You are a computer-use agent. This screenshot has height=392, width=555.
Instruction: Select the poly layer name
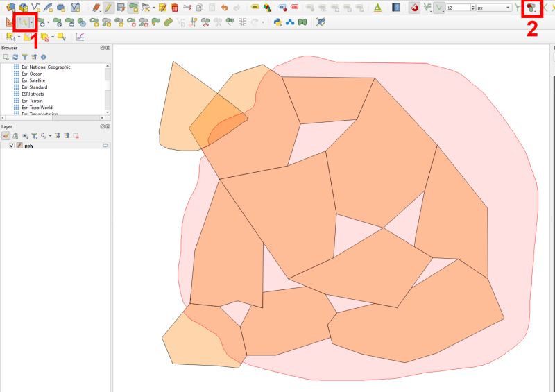coord(29,146)
